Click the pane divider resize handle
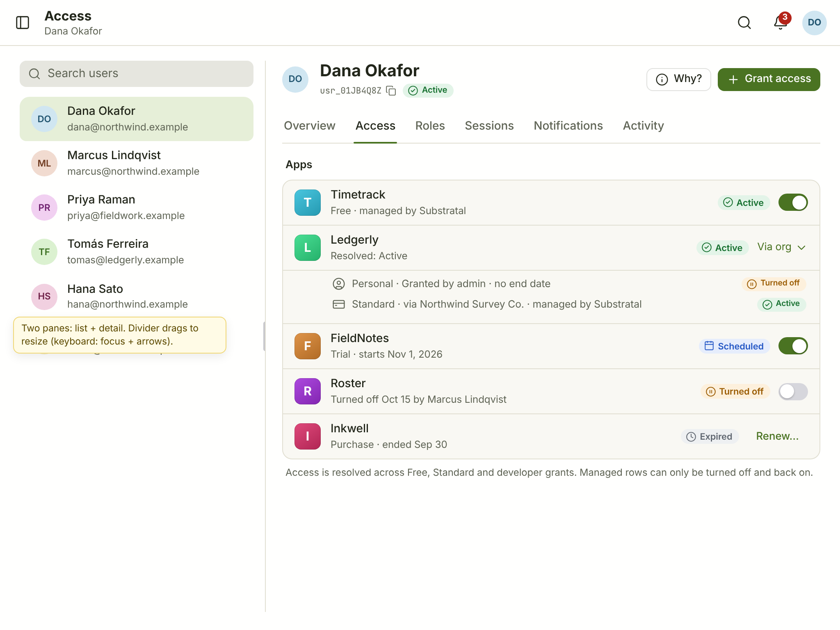 (265, 336)
